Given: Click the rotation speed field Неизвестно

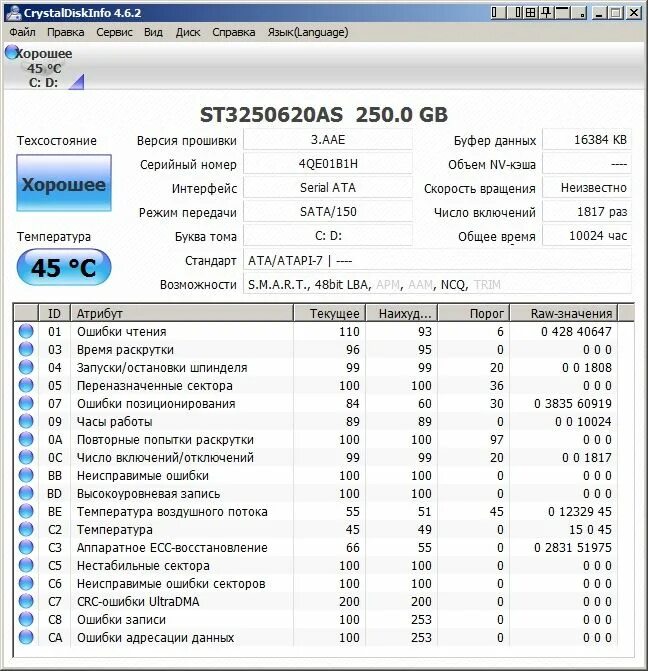Looking at the screenshot, I should (x=587, y=187).
